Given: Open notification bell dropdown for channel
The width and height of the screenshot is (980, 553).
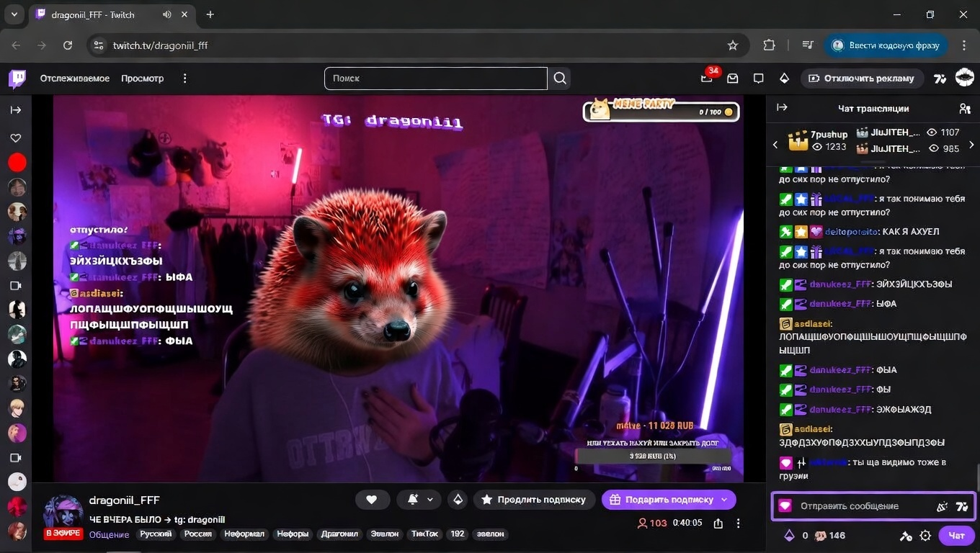Looking at the screenshot, I should point(420,500).
